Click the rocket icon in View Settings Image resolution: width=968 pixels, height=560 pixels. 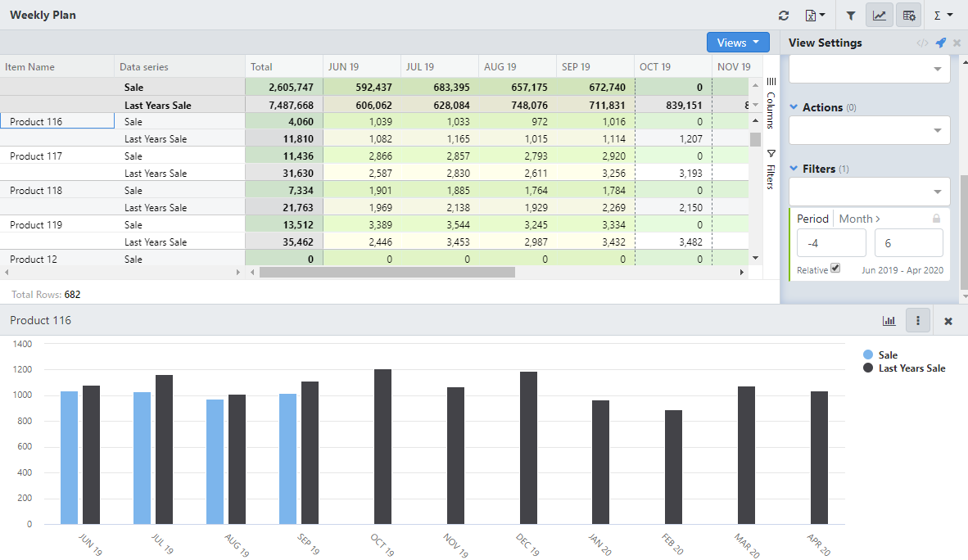[x=940, y=43]
